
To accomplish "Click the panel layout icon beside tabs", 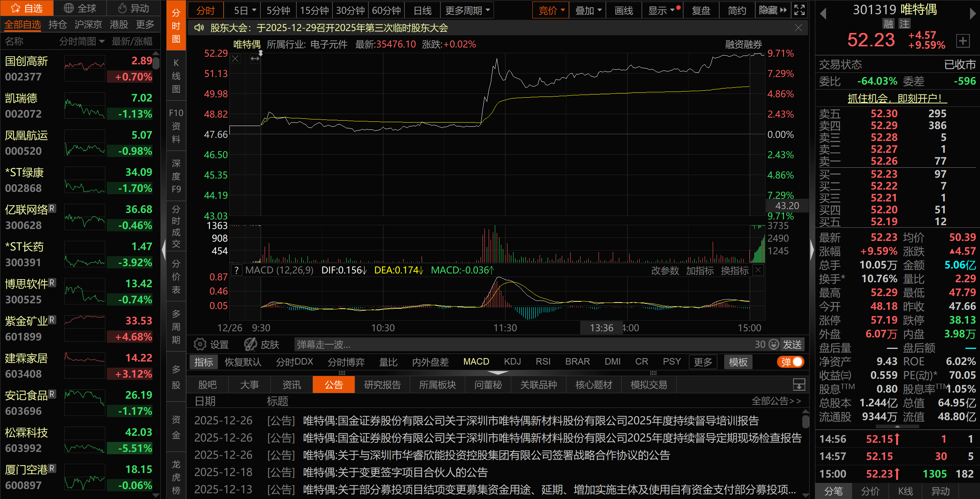I will point(799,384).
